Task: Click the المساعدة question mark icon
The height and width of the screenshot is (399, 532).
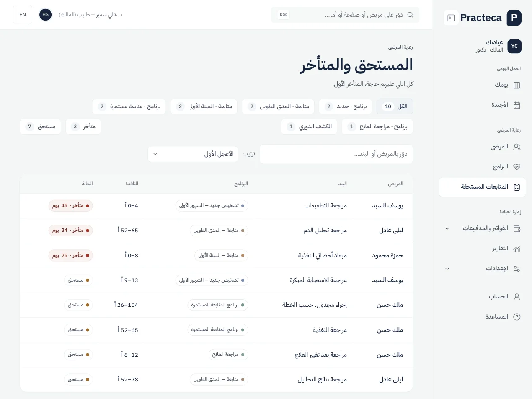Action: click(517, 317)
